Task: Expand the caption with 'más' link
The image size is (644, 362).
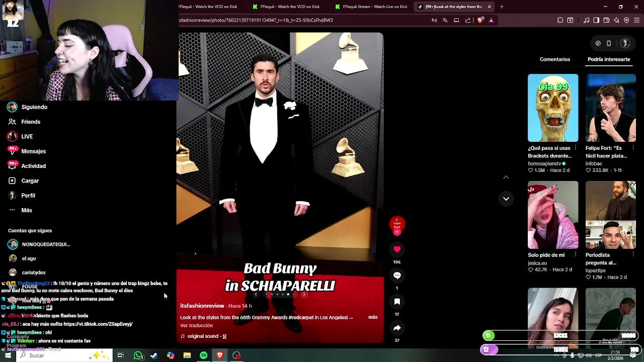Action: pyautogui.click(x=373, y=317)
